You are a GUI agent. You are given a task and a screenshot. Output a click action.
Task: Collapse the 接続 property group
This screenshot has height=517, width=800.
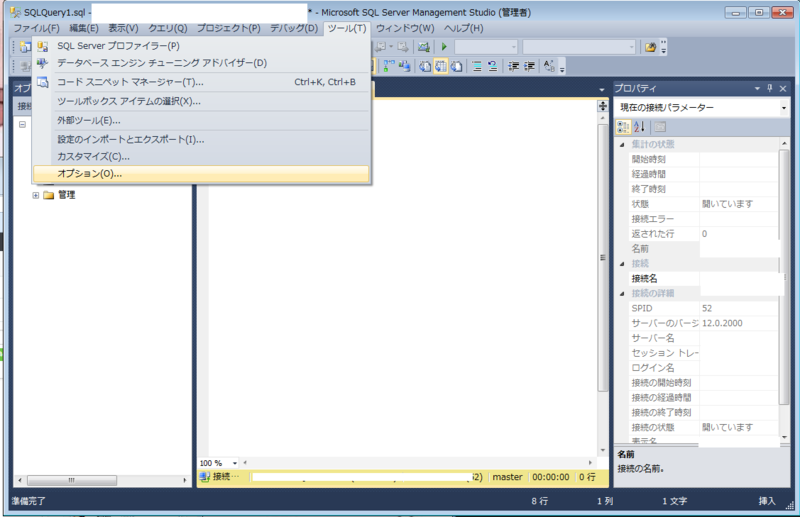[622, 264]
